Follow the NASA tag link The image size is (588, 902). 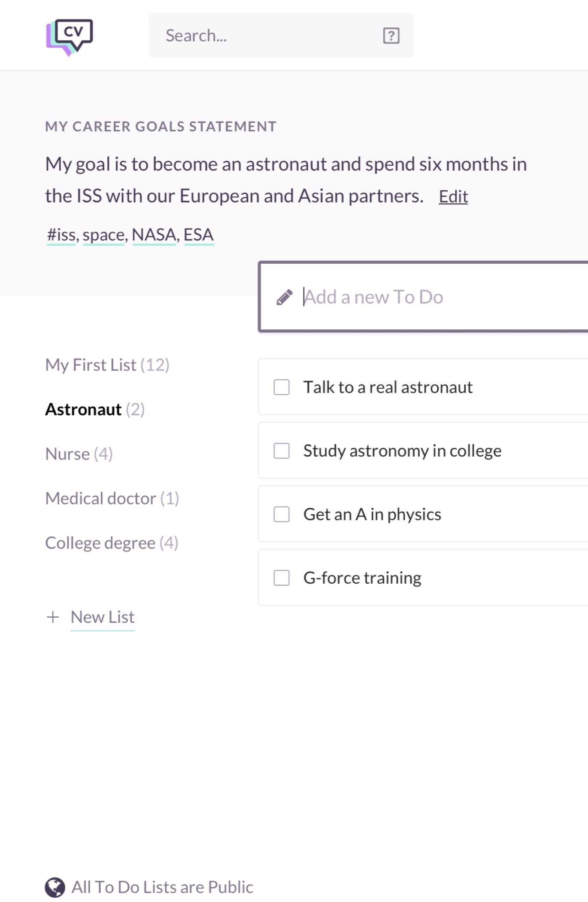pos(154,235)
